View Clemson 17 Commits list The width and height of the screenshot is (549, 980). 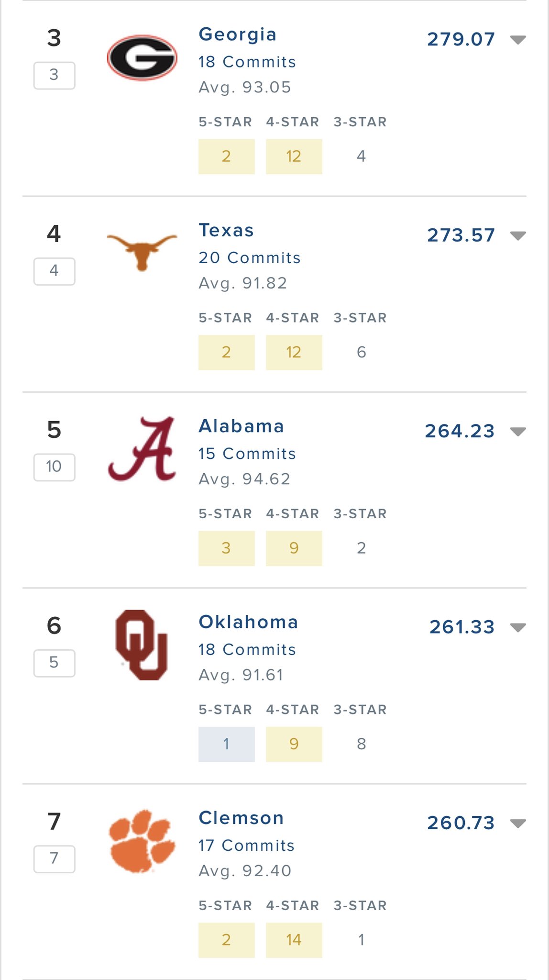coord(246,846)
